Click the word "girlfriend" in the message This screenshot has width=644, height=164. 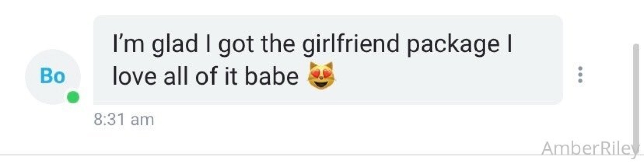(x=351, y=44)
